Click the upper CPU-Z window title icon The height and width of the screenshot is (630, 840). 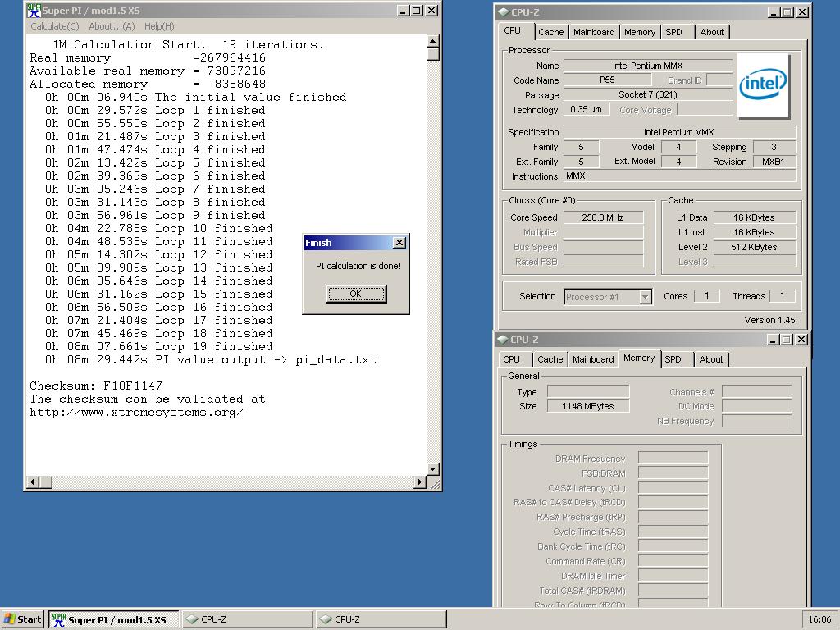[503, 11]
